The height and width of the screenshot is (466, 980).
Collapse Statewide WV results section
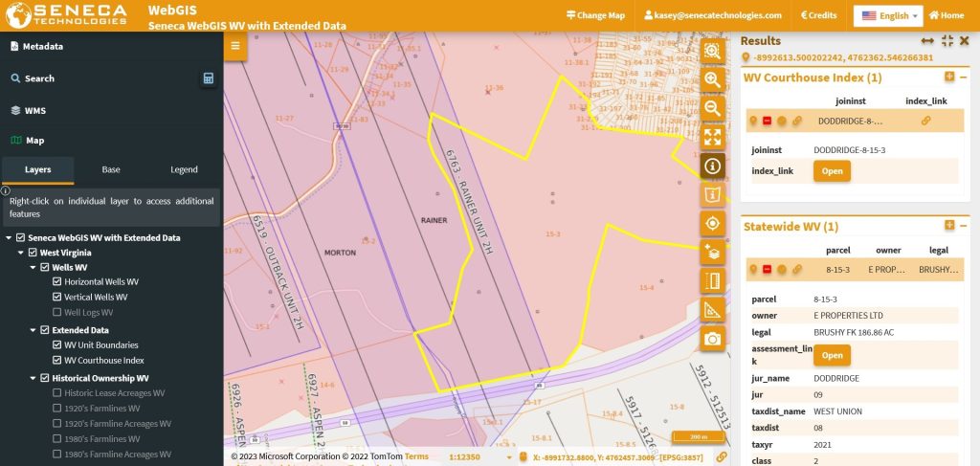(x=963, y=226)
